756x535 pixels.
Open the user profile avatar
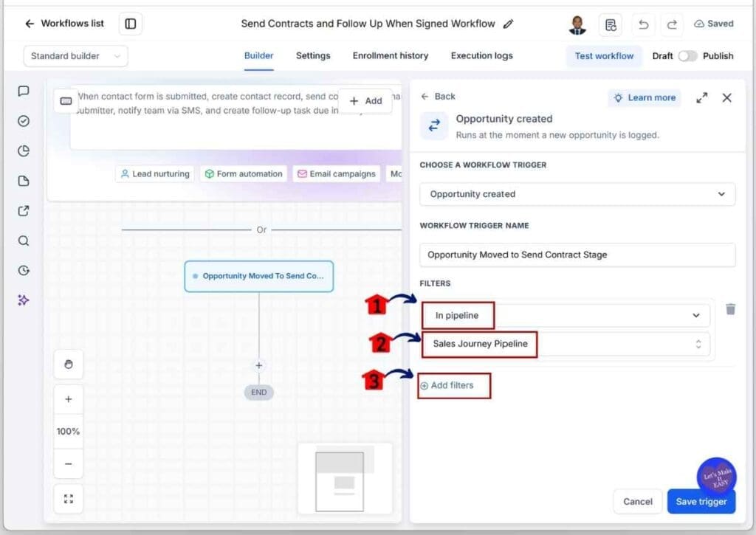577,24
